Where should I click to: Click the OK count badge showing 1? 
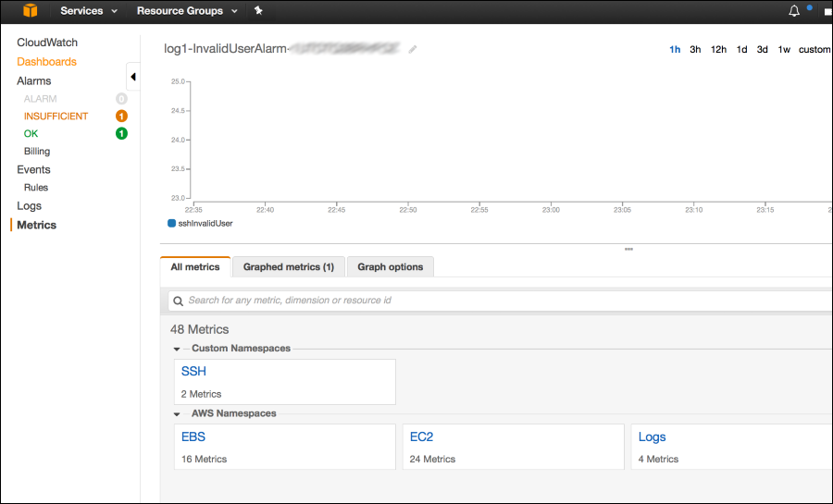pyautogui.click(x=121, y=134)
